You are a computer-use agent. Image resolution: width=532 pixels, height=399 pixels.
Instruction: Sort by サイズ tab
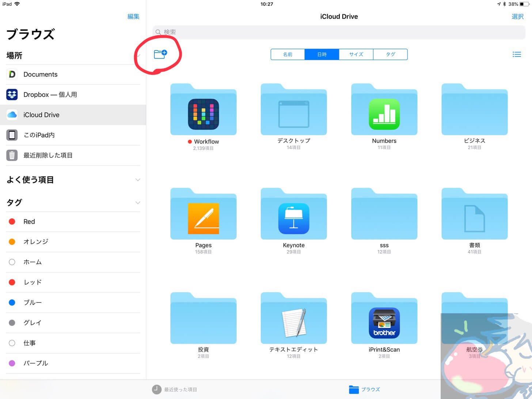pos(356,54)
